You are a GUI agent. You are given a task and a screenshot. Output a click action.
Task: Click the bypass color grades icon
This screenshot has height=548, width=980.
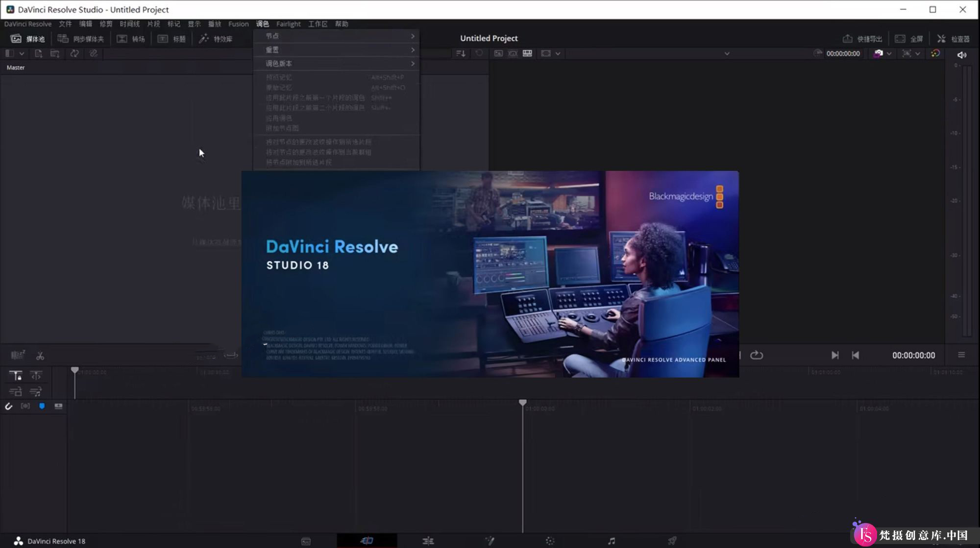tap(878, 53)
